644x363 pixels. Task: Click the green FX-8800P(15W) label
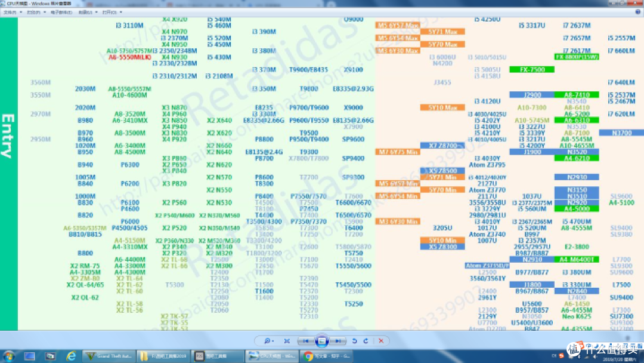pos(577,57)
